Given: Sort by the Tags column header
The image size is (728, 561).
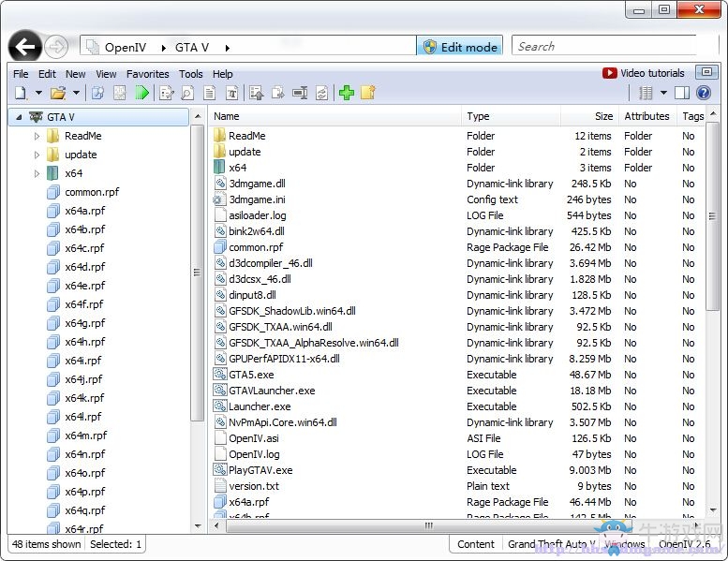Looking at the screenshot, I should click(x=692, y=116).
